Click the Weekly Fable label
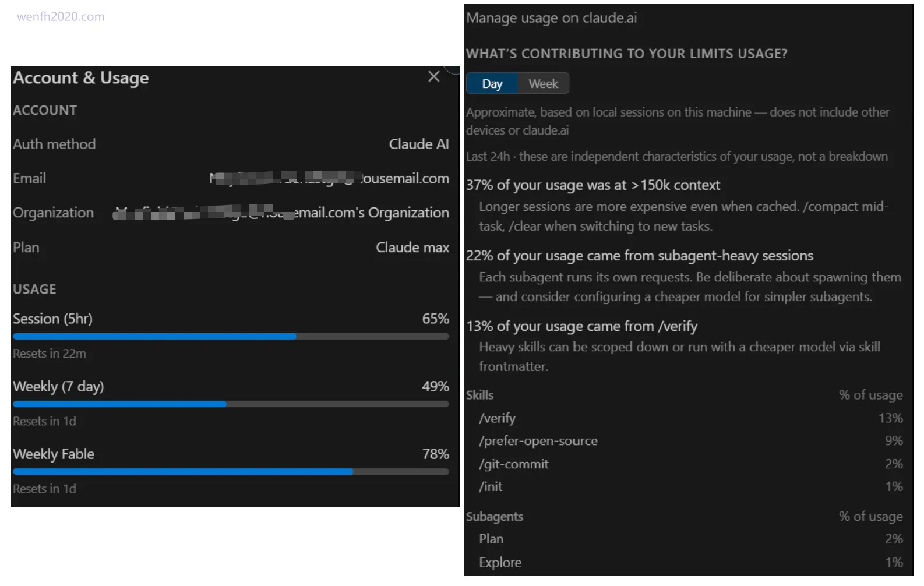The image size is (924, 586). pos(54,454)
